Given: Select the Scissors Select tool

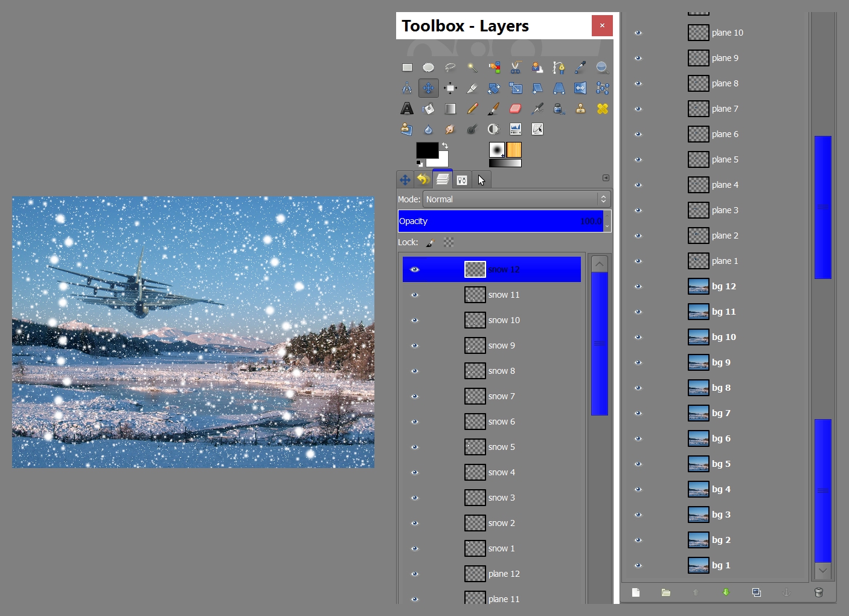Looking at the screenshot, I should coord(516,68).
